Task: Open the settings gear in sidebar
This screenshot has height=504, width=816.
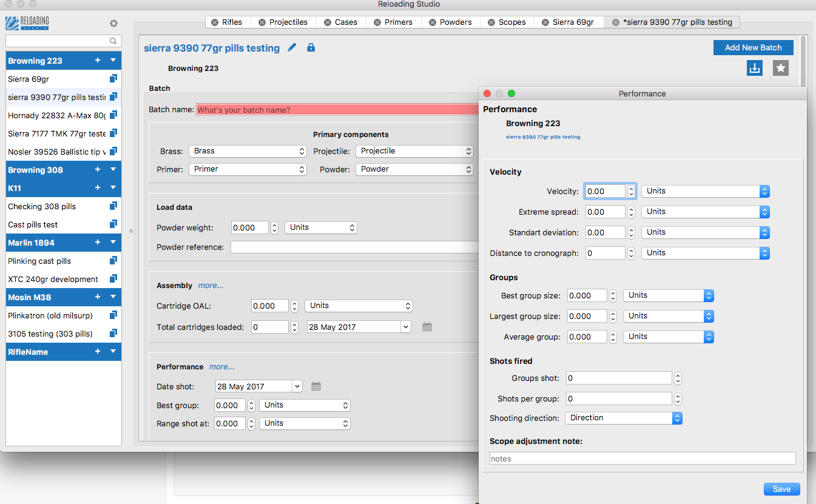Action: click(x=113, y=24)
